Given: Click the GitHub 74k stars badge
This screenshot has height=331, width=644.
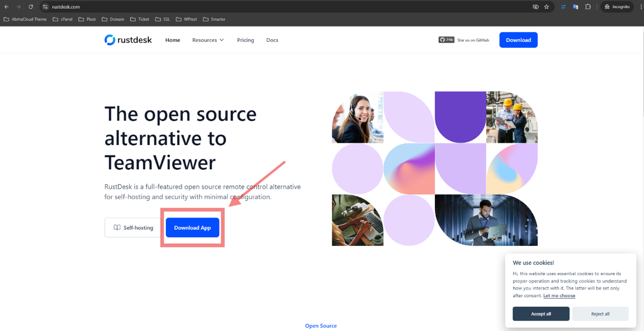Looking at the screenshot, I should [x=446, y=40].
